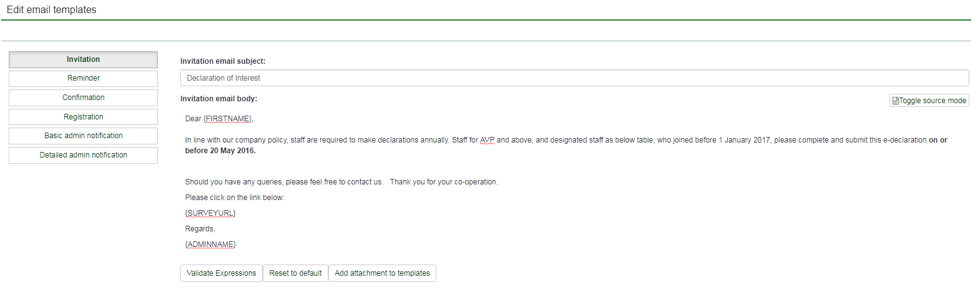Click the word AVP in the body
This screenshot has width=980, height=287.
pyautogui.click(x=487, y=140)
